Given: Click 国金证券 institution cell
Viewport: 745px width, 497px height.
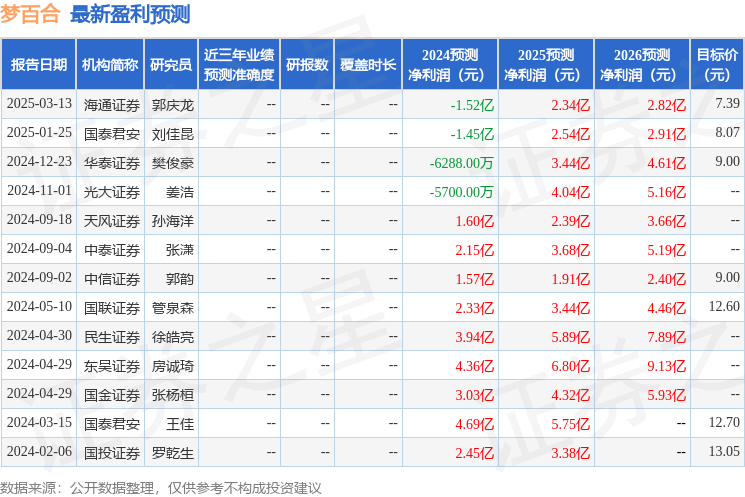Looking at the screenshot, I should point(112,395).
